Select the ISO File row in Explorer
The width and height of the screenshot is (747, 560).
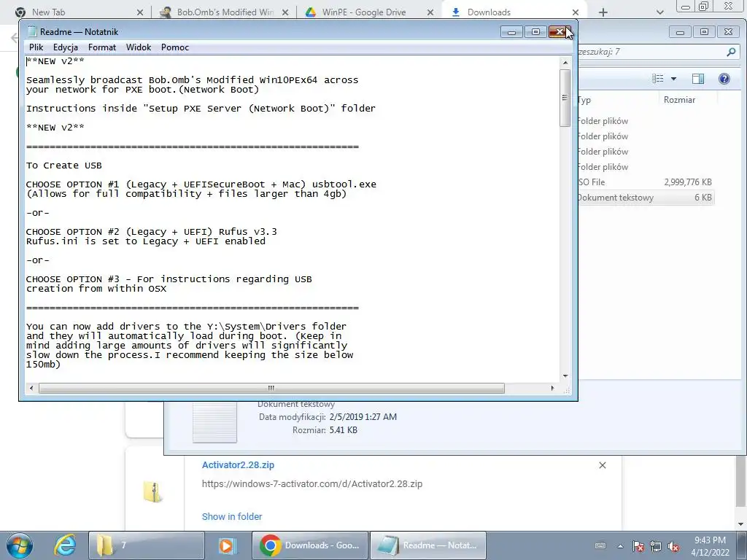(646, 182)
